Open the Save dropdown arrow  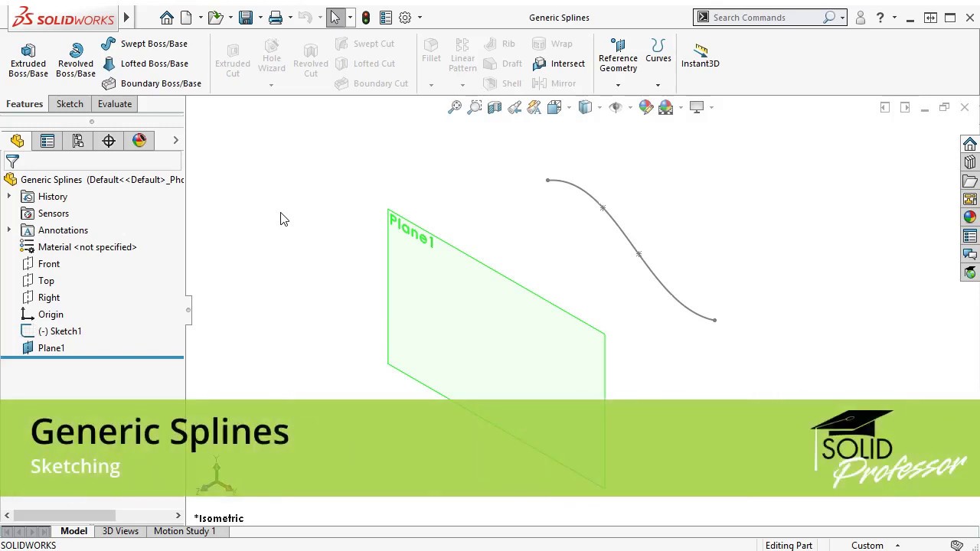click(x=260, y=18)
